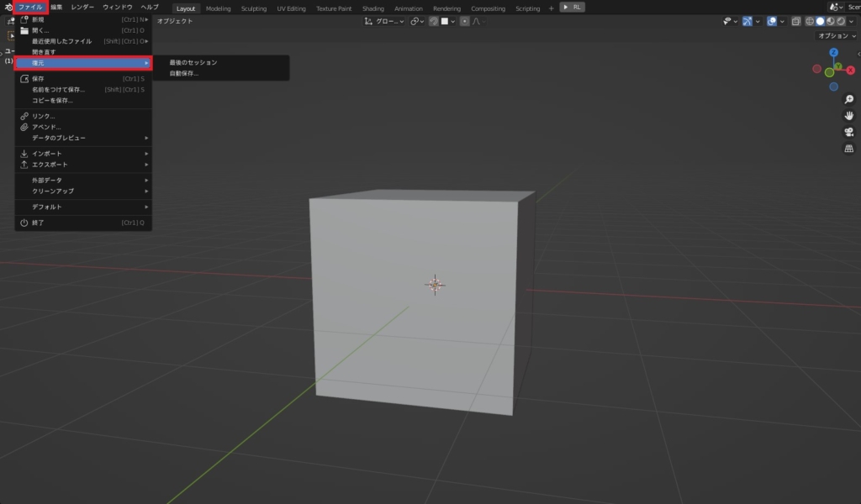Open the Blender application menu icon

tap(7, 8)
